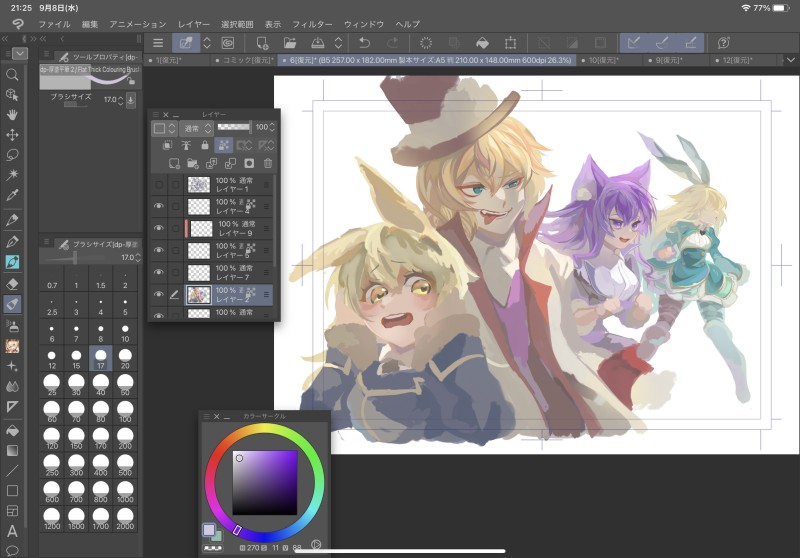This screenshot has width=800, height=558.
Task: Open the ファイル menu
Action: (54, 24)
